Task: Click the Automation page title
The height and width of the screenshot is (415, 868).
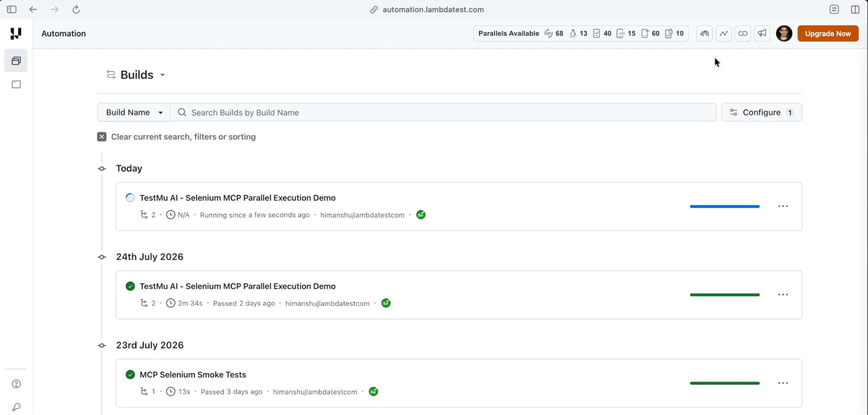Action: [x=63, y=33]
